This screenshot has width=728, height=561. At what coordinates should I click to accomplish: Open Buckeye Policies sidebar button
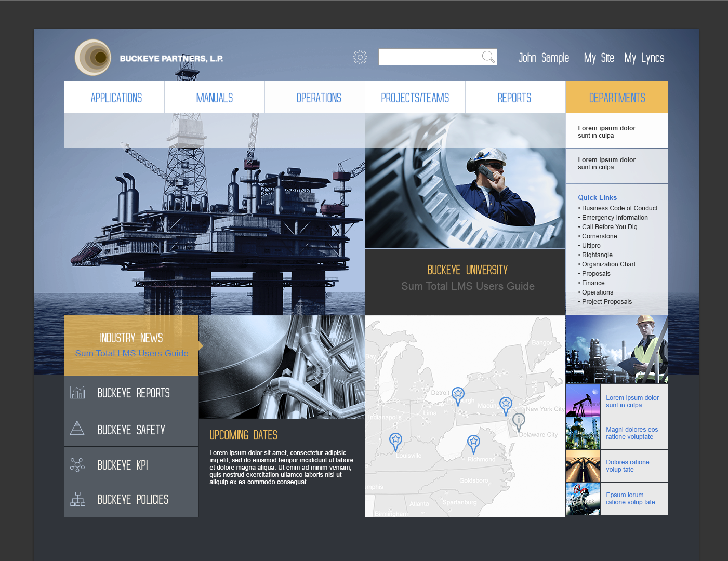(x=131, y=500)
